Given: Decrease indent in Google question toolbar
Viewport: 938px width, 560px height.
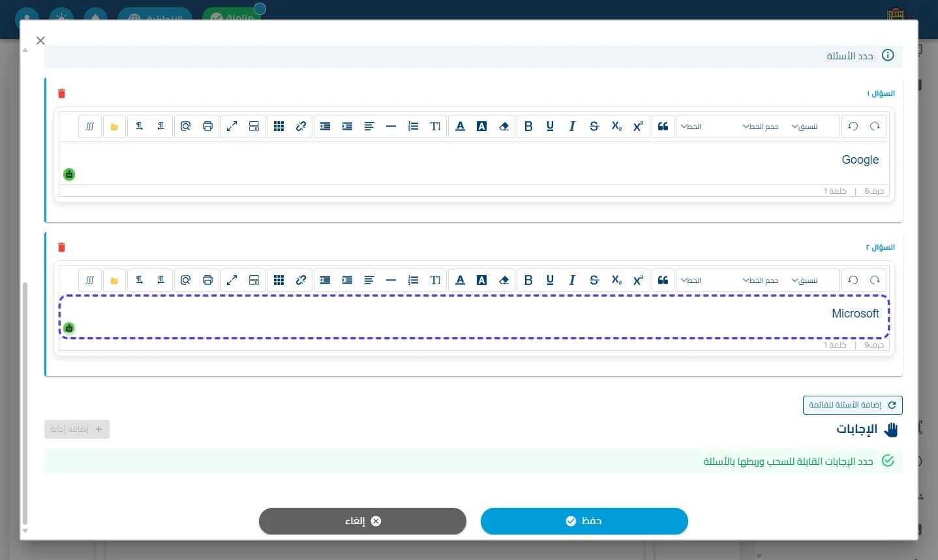Looking at the screenshot, I should pos(325,126).
